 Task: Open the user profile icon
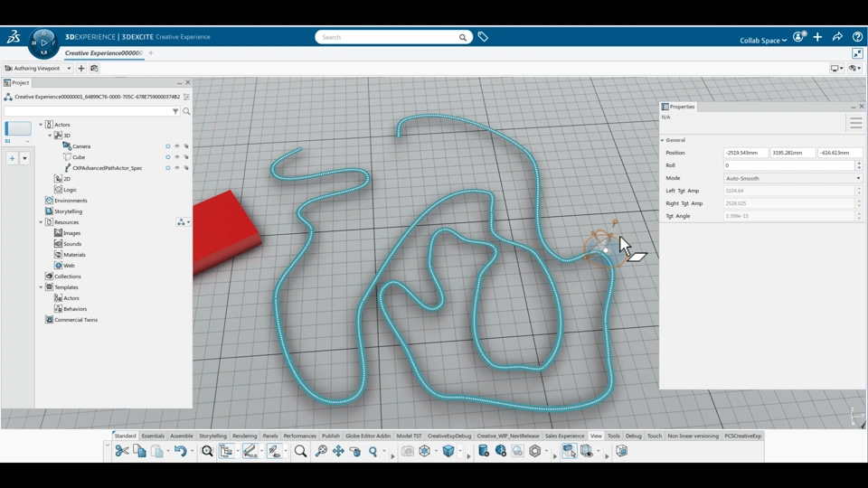(798, 36)
